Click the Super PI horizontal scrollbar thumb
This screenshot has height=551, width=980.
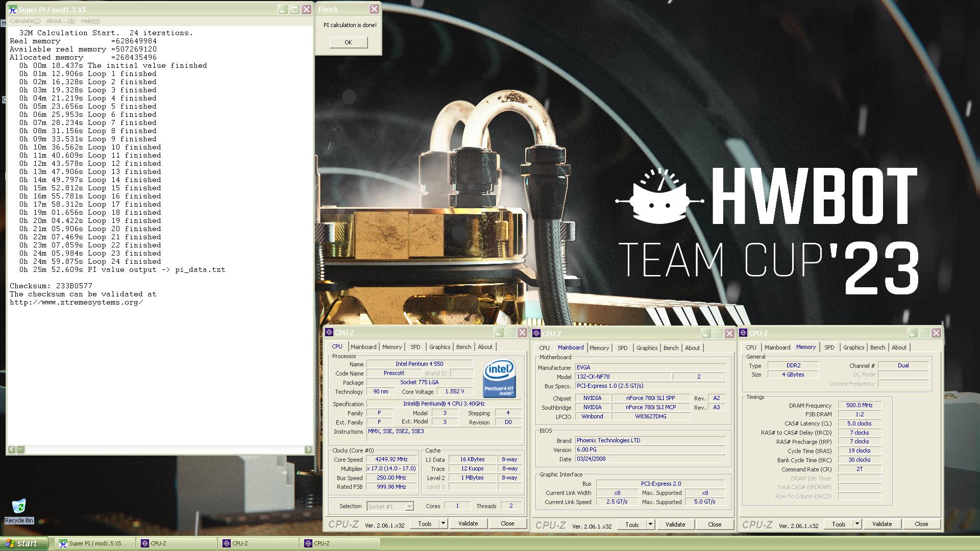20,449
